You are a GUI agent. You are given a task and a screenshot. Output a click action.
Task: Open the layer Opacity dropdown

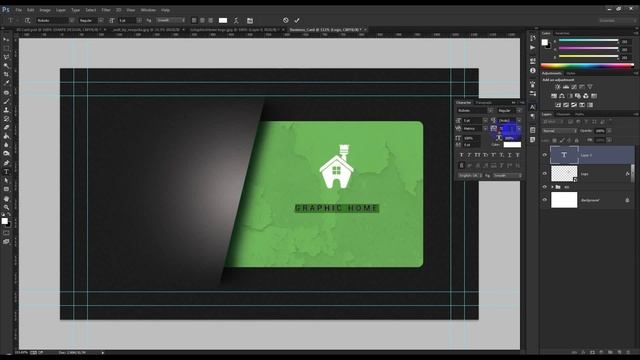point(609,131)
